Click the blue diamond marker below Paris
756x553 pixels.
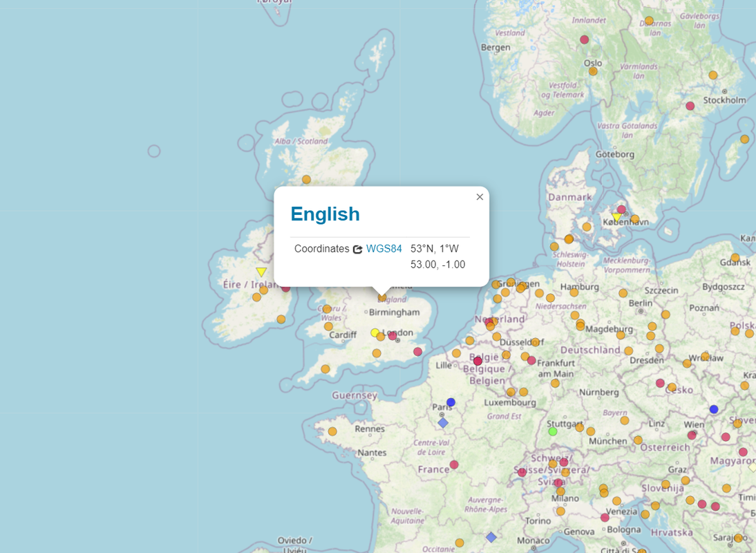coord(442,423)
